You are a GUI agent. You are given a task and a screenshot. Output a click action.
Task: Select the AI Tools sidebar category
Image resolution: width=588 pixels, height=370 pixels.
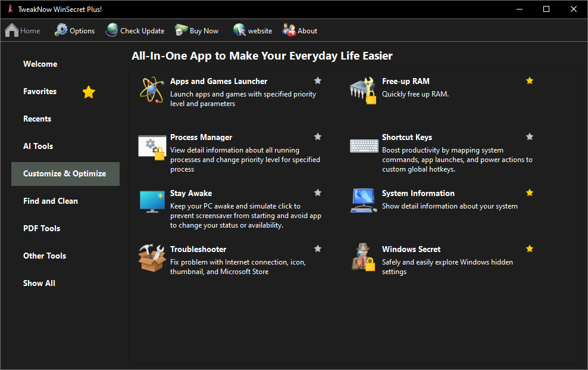click(38, 146)
